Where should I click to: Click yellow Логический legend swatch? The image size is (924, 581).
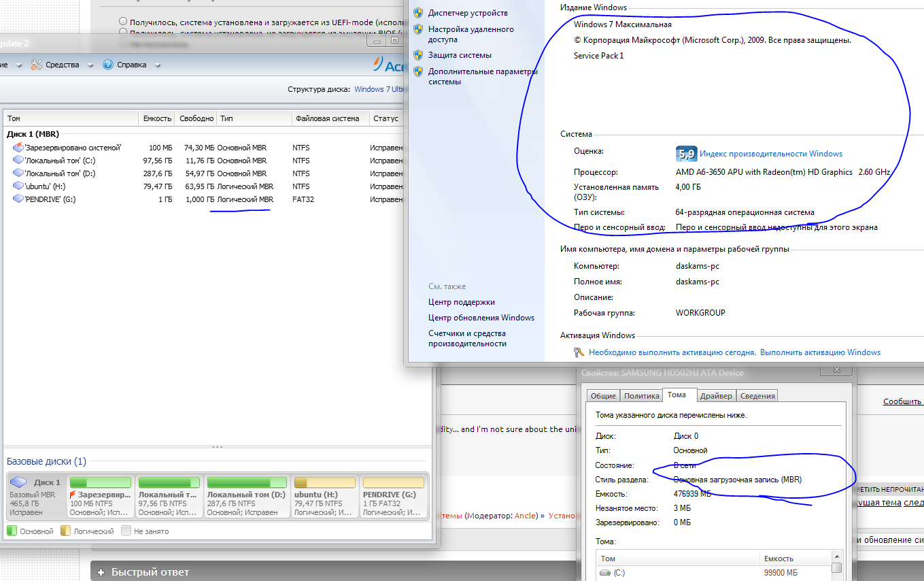click(65, 531)
